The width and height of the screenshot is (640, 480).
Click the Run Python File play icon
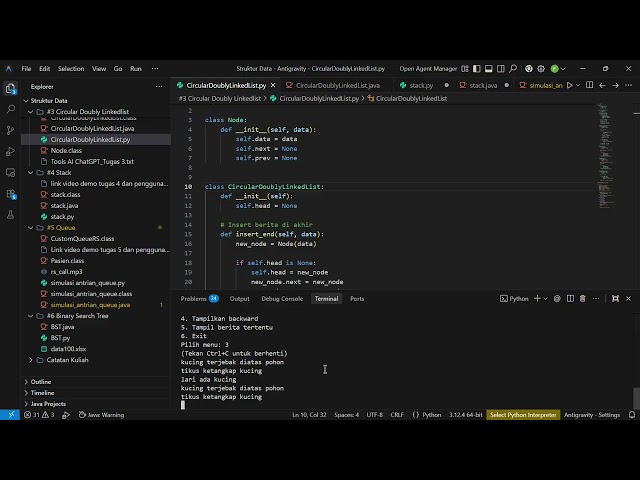(570, 85)
